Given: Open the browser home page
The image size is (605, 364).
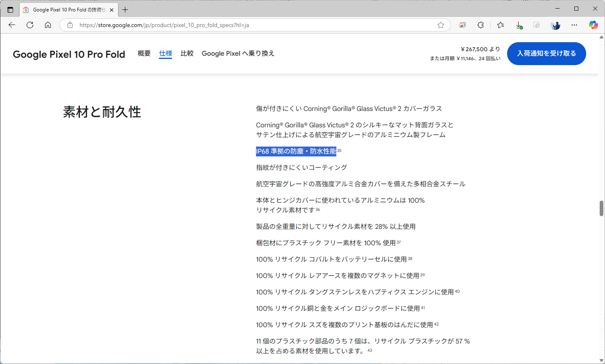Looking at the screenshot, I should [x=48, y=25].
